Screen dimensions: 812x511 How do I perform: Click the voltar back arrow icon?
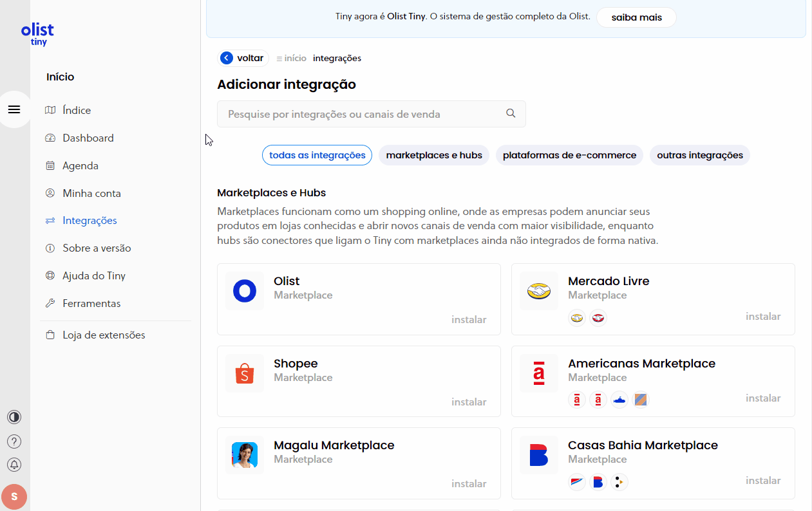click(226, 58)
